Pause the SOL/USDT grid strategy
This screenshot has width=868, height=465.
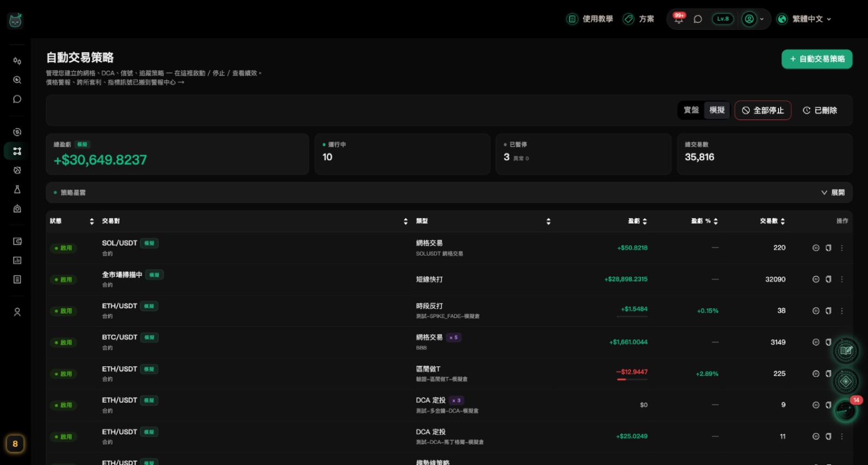pyautogui.click(x=816, y=248)
